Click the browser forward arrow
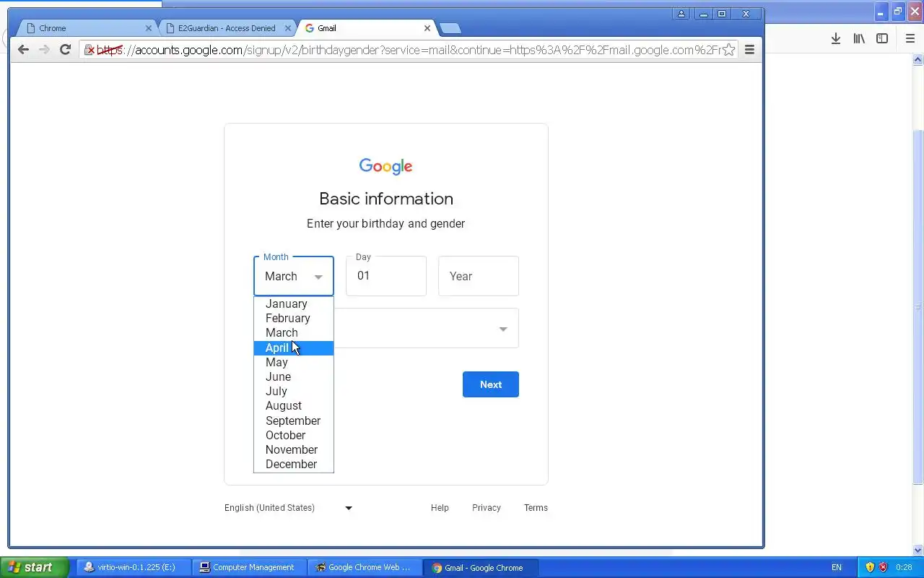924x578 pixels. click(x=44, y=49)
